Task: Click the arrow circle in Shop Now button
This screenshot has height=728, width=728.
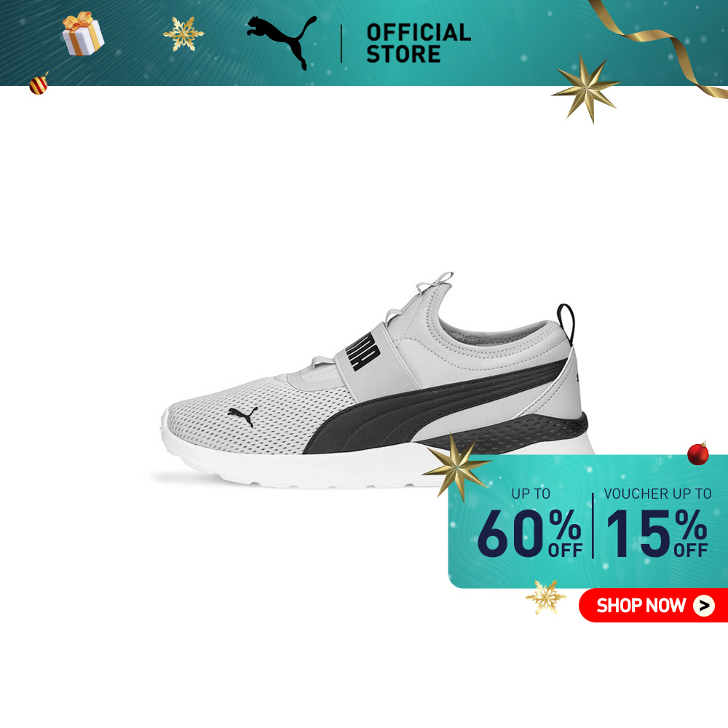Action: (704, 606)
